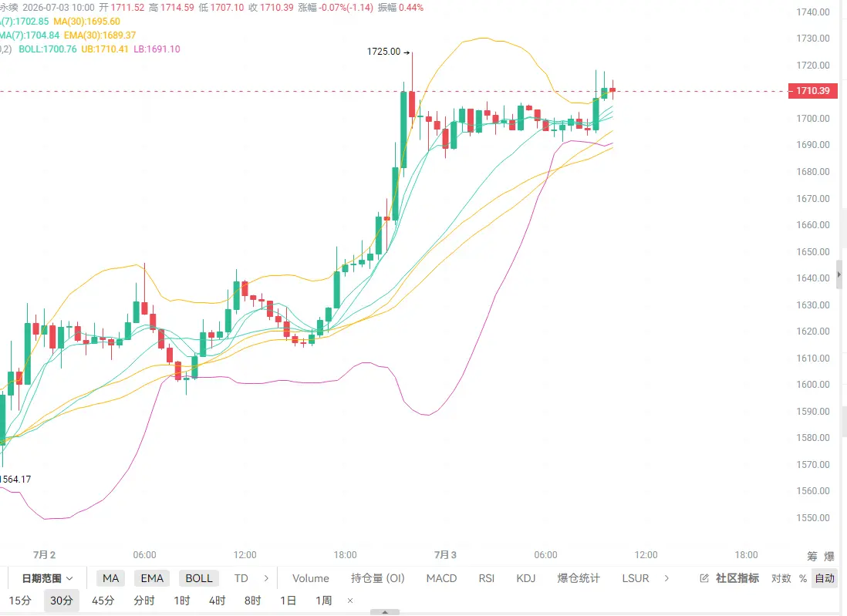Click the MA(30):1695.60 legend value
The image size is (847, 616).
point(86,22)
